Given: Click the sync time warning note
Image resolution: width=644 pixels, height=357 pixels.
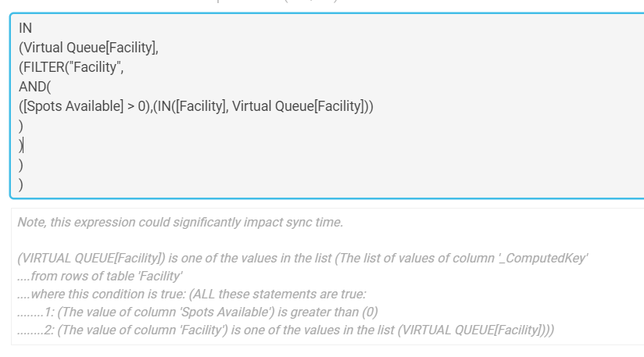Looking at the screenshot, I should coord(181,222).
